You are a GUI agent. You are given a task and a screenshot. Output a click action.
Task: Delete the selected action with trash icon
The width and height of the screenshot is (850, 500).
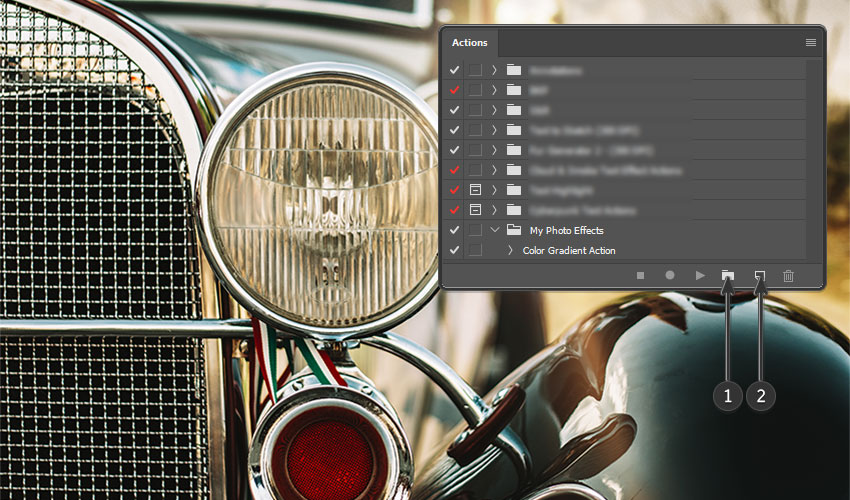788,275
